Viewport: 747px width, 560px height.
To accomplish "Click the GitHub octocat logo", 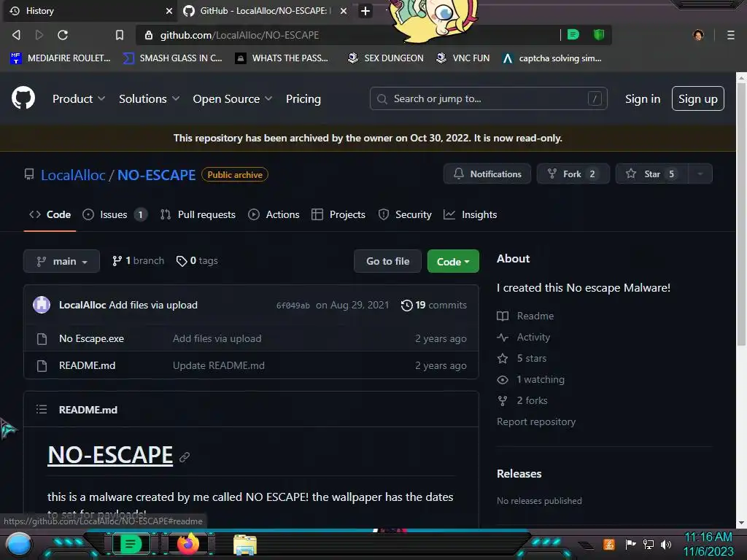I will 23,98.
